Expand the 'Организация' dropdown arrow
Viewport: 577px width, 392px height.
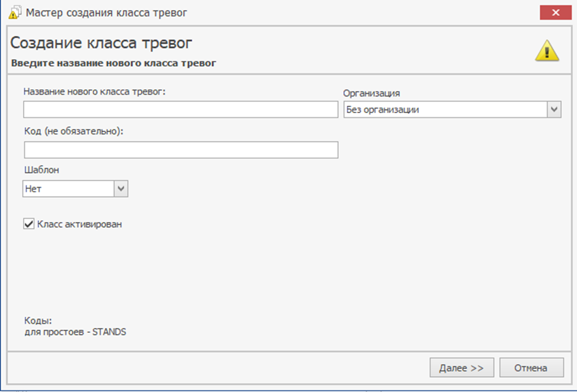[x=554, y=110]
